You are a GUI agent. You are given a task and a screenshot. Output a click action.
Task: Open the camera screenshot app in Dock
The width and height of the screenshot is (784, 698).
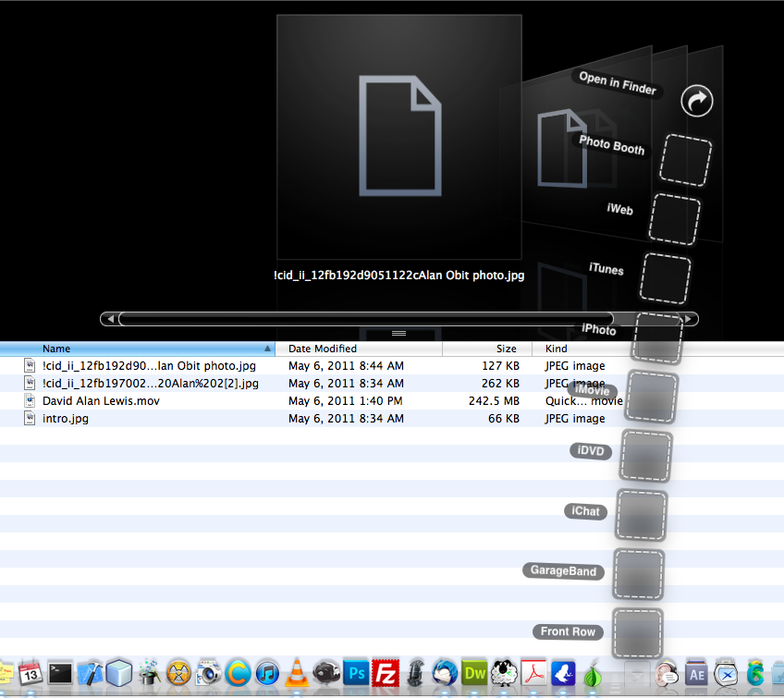(208, 673)
